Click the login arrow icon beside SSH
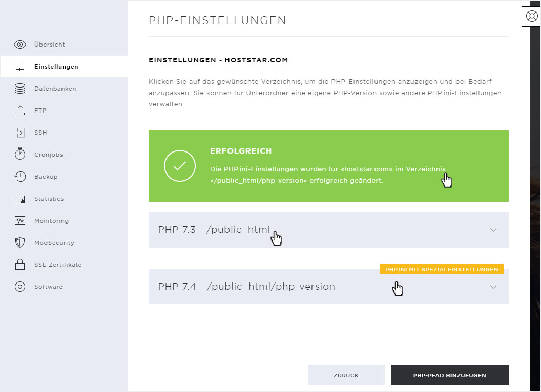Image resolution: width=541 pixels, height=392 pixels. tap(20, 133)
